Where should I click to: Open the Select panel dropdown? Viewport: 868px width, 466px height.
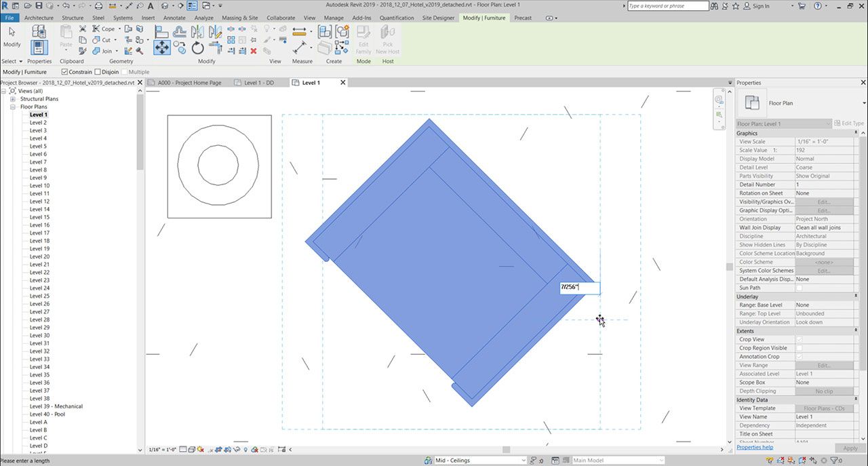pyautogui.click(x=12, y=61)
